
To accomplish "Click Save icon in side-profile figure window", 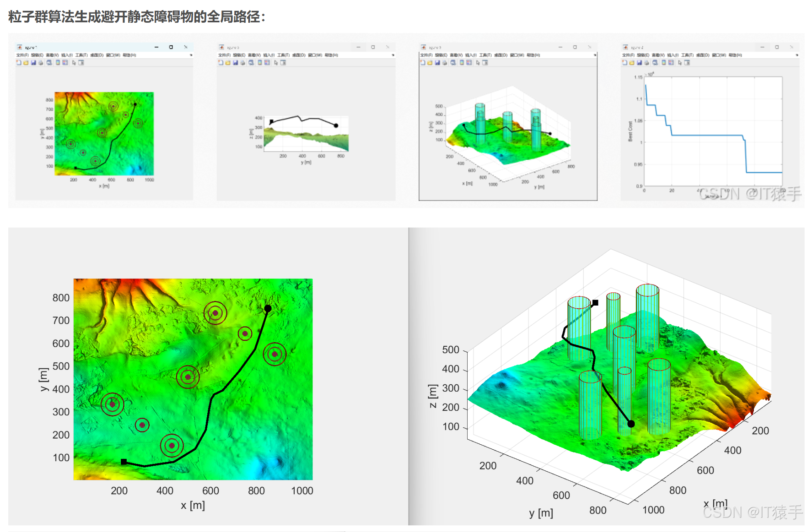I will pos(235,62).
